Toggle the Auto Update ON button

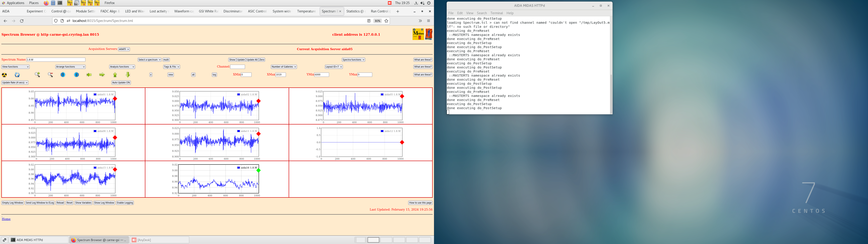[121, 82]
